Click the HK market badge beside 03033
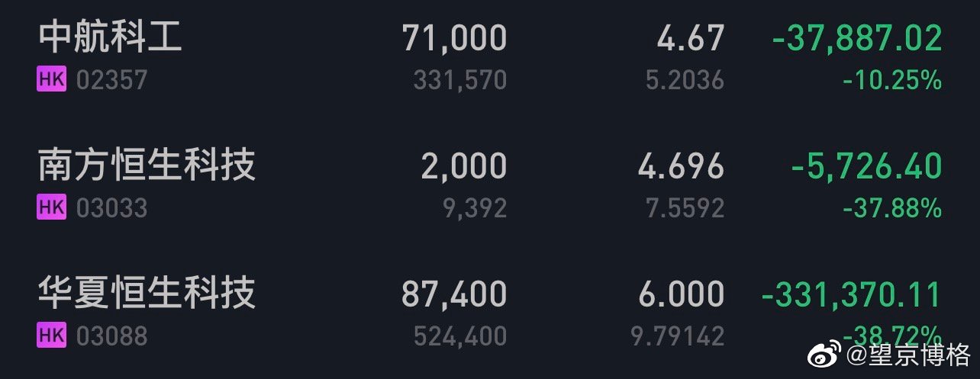The image size is (980, 379). [x=51, y=207]
